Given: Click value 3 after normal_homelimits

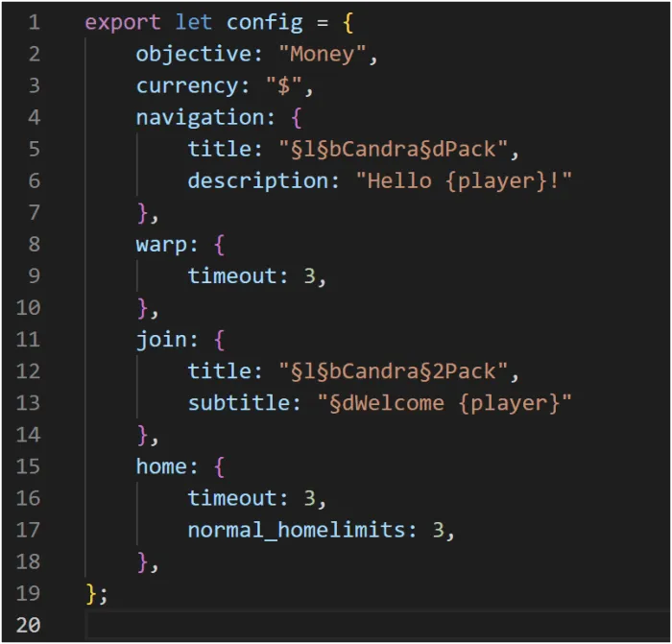Looking at the screenshot, I should 438,530.
